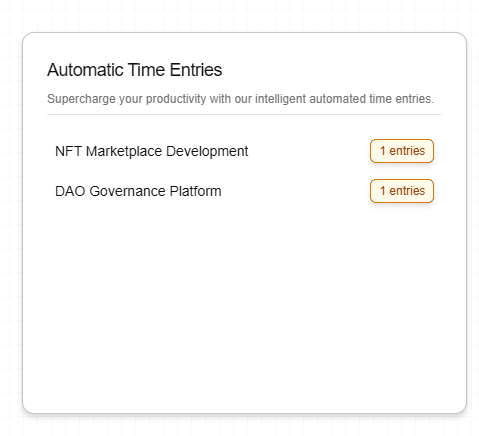Image resolution: width=479 pixels, height=436 pixels.
Task: Click the empty area below DAO Governance Platform
Action: [x=244, y=300]
